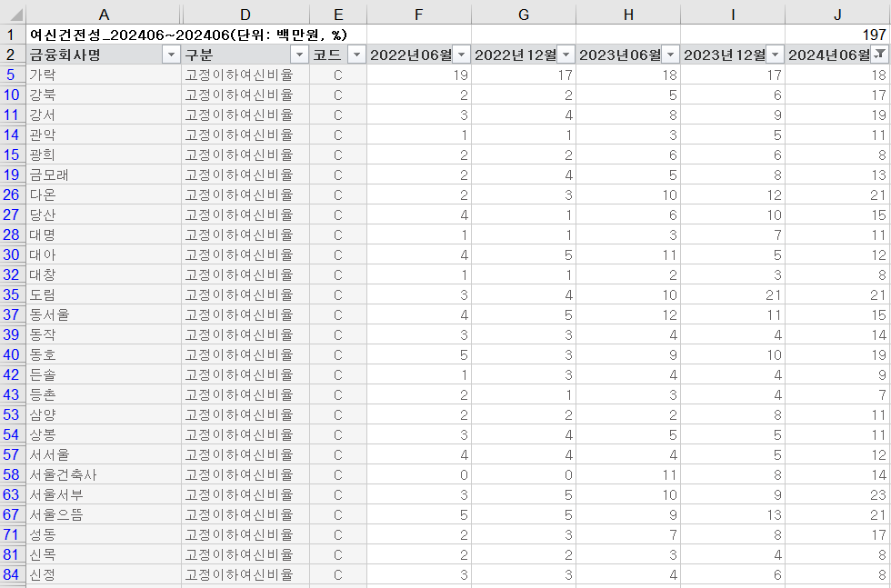Click the 동작 cell
Image resolution: width=891 pixels, height=588 pixels.
[x=104, y=334]
